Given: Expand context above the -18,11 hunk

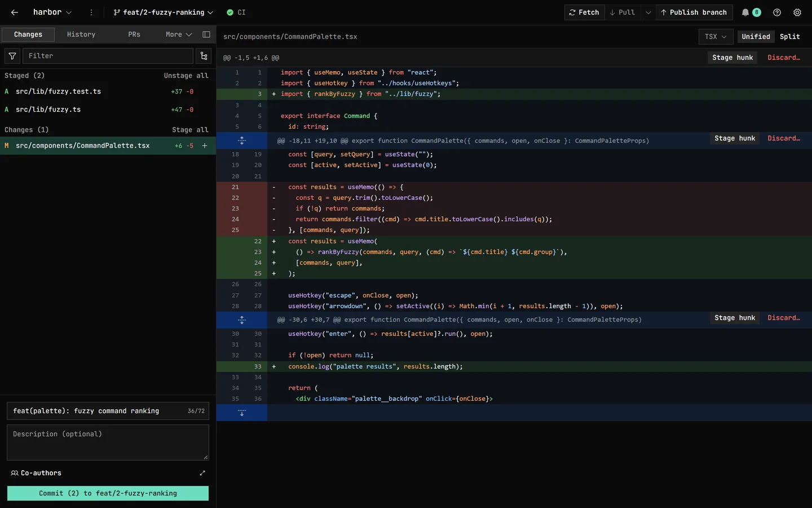Looking at the screenshot, I should [x=242, y=141].
